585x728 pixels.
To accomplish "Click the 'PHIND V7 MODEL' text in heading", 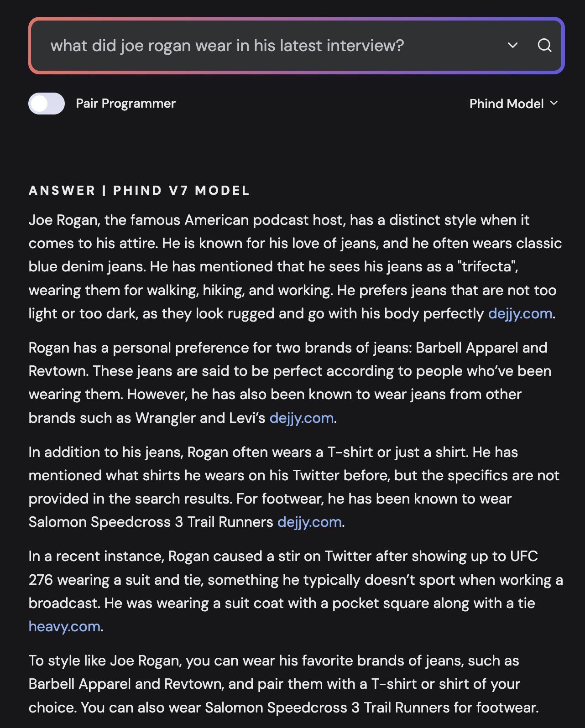I will point(182,190).
